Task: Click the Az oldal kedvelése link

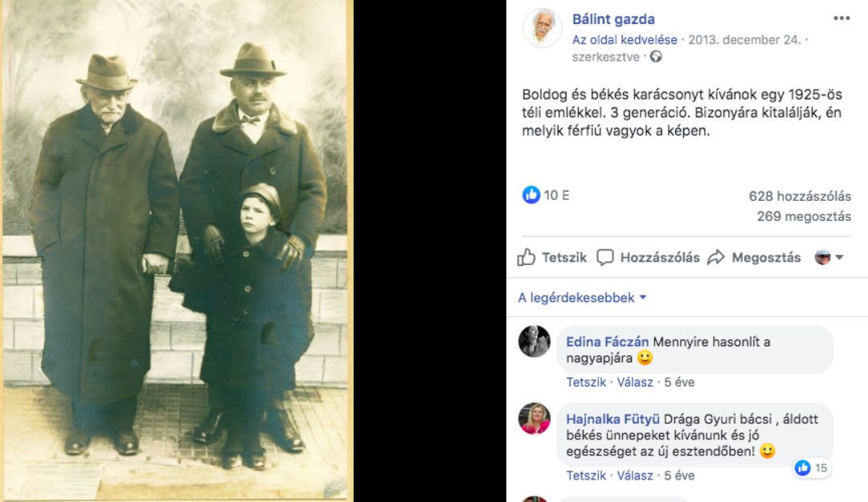Action: [x=624, y=40]
